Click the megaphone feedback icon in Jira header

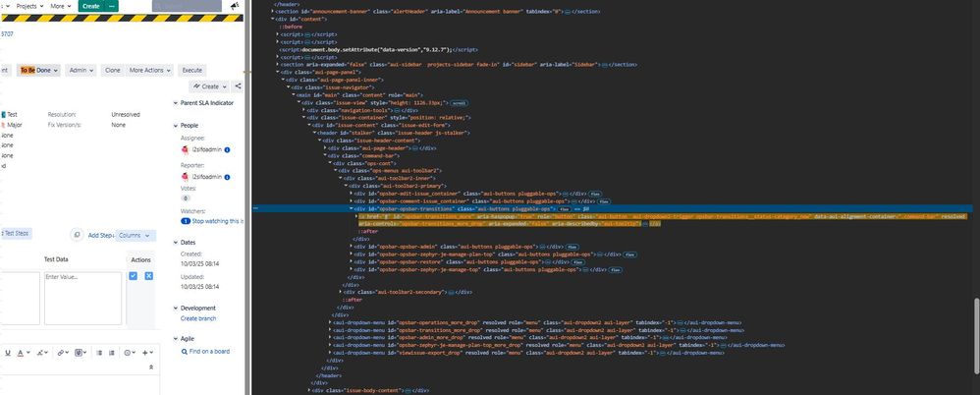click(x=235, y=6)
